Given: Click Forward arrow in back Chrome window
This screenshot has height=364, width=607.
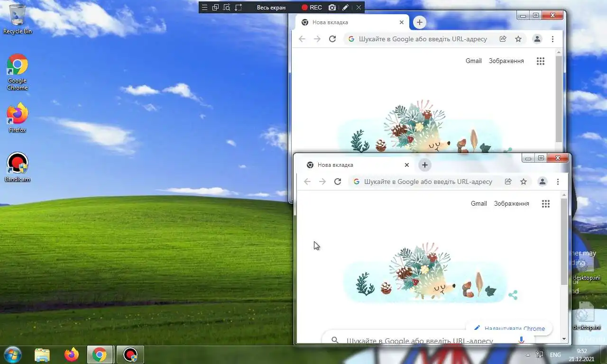Looking at the screenshot, I should [x=317, y=39].
